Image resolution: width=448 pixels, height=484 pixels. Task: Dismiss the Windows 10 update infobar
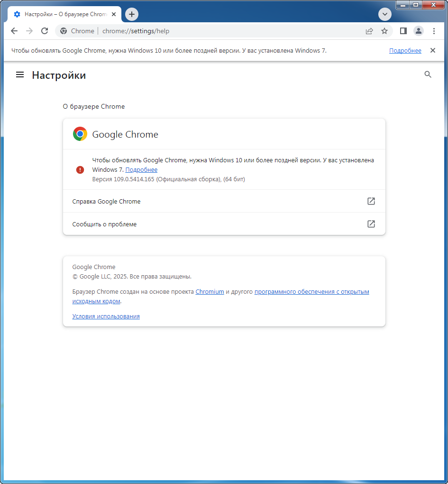(433, 50)
